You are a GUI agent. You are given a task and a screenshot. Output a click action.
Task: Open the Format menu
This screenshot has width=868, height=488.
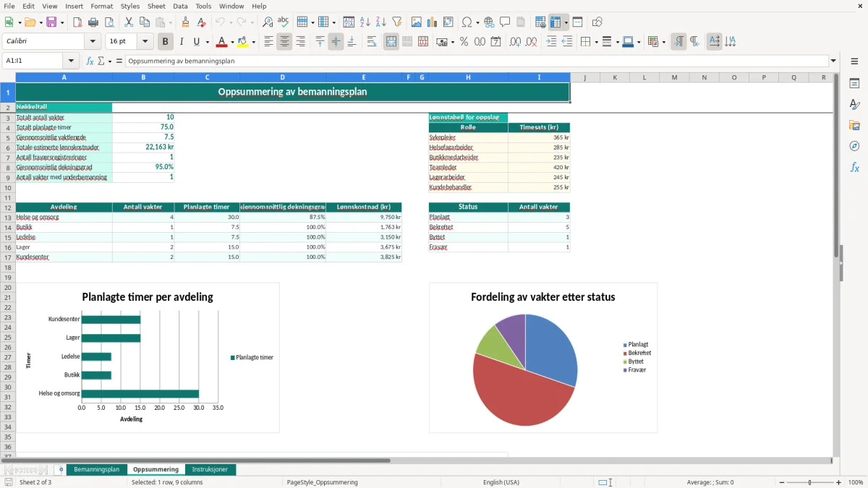point(101,6)
